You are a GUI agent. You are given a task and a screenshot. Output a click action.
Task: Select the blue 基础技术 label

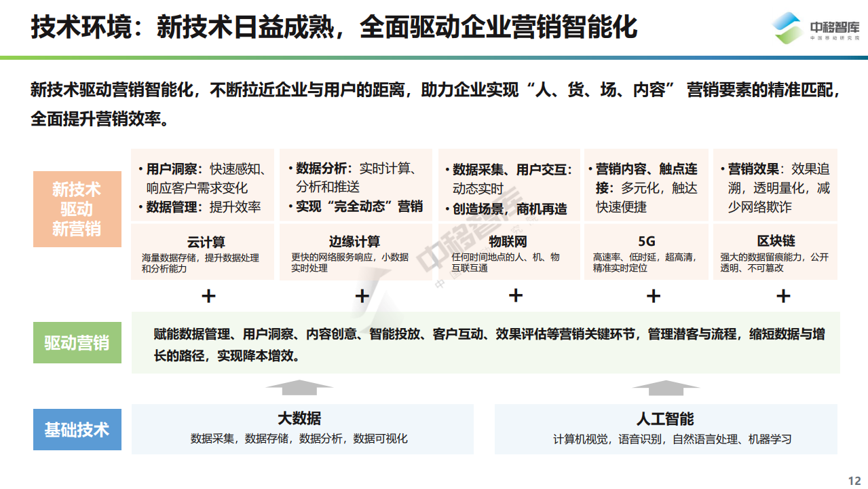click(77, 430)
